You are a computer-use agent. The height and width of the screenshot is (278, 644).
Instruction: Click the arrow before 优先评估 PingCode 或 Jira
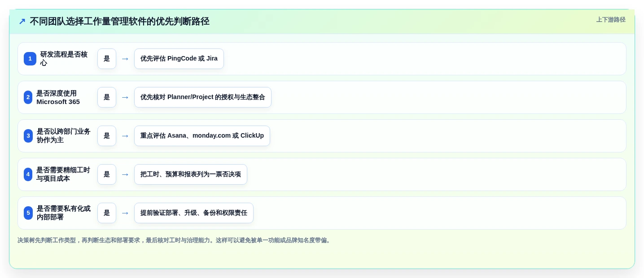coord(125,59)
